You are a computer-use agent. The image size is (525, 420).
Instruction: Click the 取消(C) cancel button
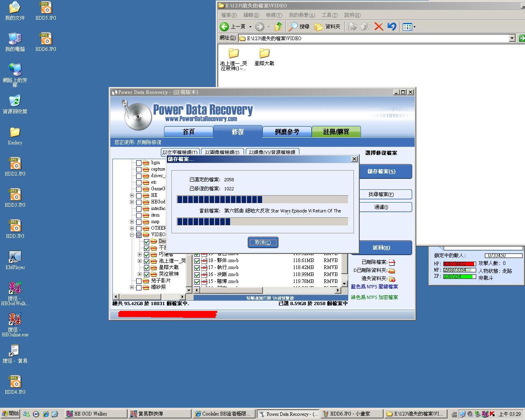pos(263,242)
